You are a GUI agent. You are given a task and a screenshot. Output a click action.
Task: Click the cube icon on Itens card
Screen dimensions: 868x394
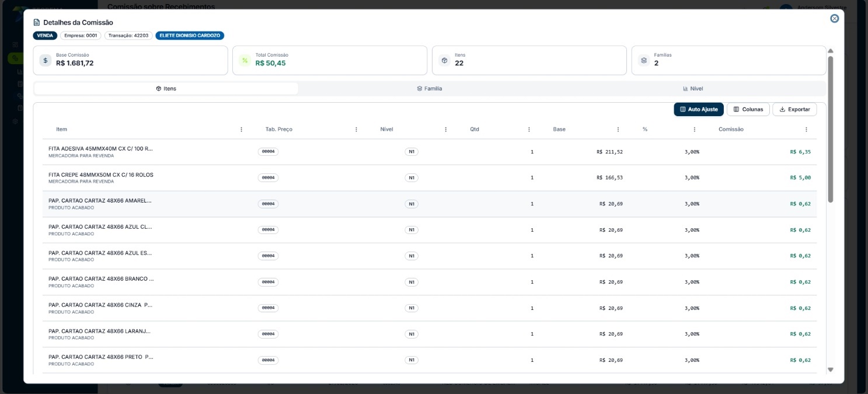[444, 60]
